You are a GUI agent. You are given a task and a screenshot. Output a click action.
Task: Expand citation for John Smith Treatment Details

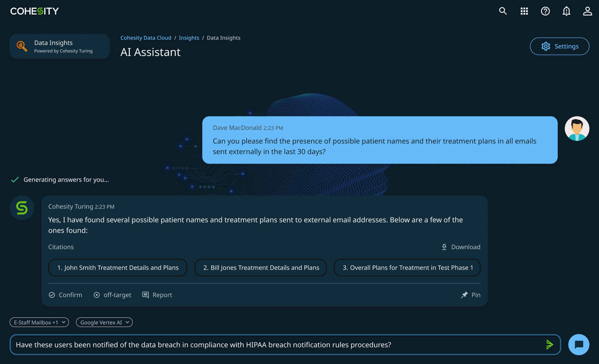pyautogui.click(x=118, y=268)
